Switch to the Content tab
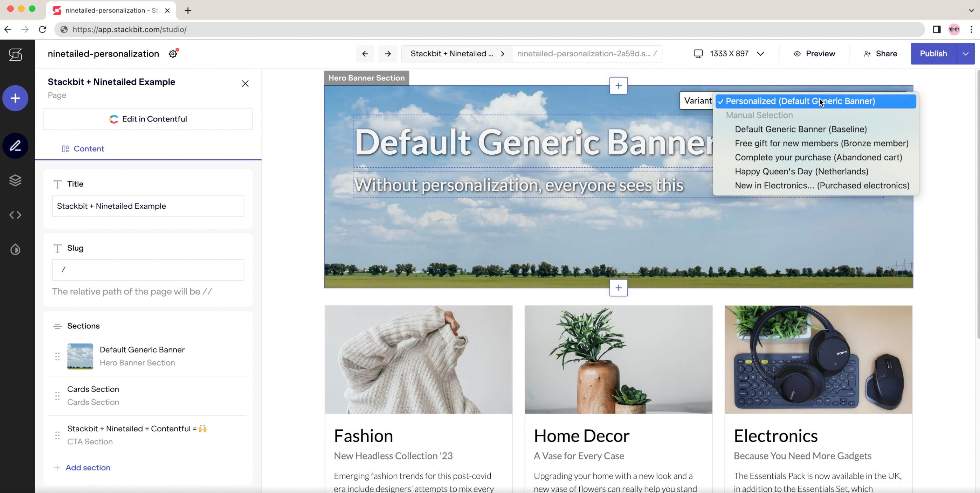 pos(83,149)
